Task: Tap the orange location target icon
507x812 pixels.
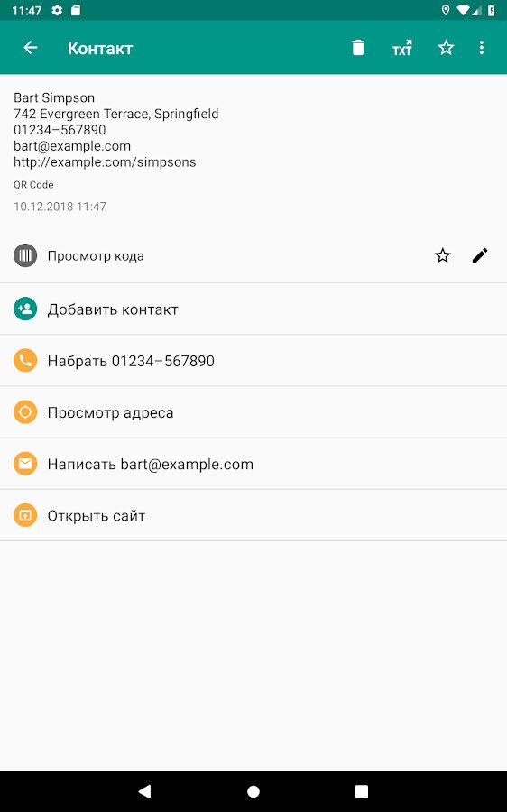Action: pyautogui.click(x=25, y=412)
